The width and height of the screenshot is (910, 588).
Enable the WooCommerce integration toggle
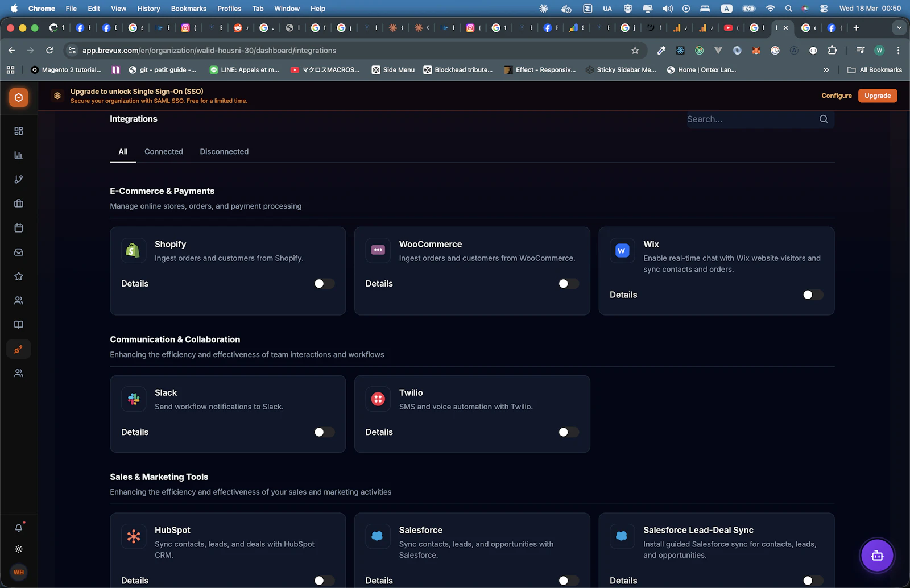568,283
